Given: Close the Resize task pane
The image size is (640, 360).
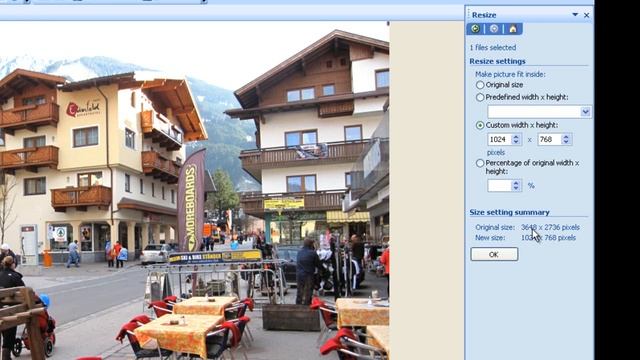Looking at the screenshot, I should 587,15.
